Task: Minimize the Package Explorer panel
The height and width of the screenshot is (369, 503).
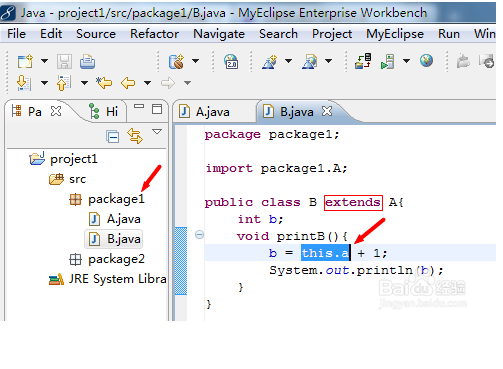Action: (x=139, y=107)
